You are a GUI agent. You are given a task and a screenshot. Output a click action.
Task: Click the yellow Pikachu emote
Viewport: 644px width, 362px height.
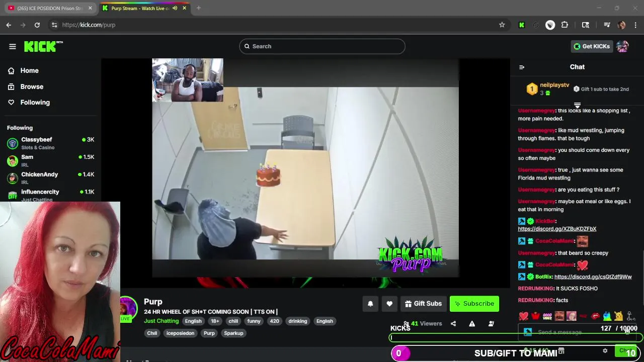pyautogui.click(x=619, y=316)
